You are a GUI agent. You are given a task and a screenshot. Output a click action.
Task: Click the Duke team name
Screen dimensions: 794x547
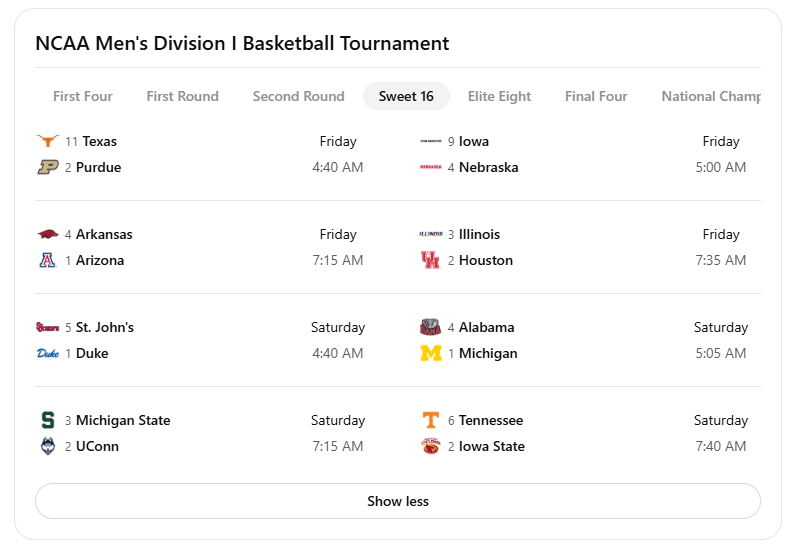pyautogui.click(x=92, y=353)
